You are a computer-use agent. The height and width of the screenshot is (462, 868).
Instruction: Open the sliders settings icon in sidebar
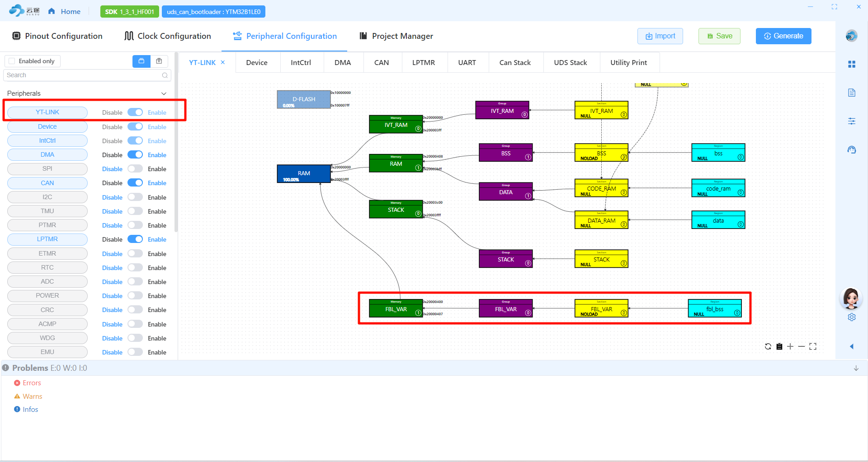(852, 121)
